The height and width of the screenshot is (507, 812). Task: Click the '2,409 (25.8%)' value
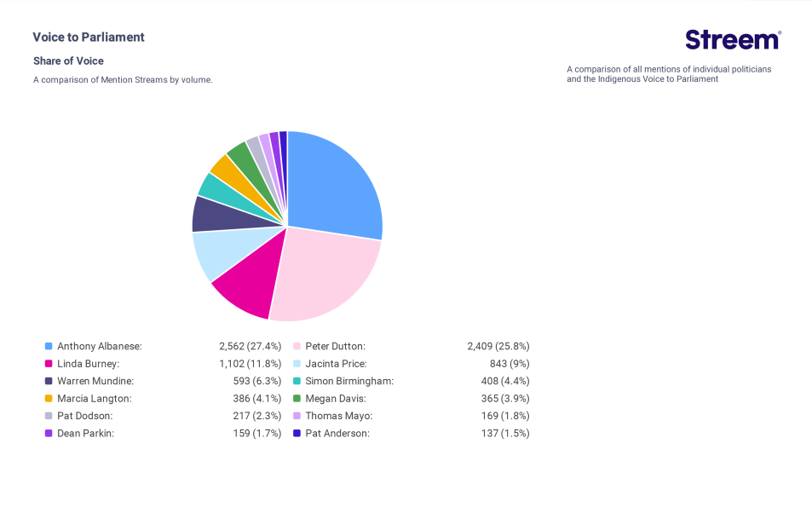(498, 346)
